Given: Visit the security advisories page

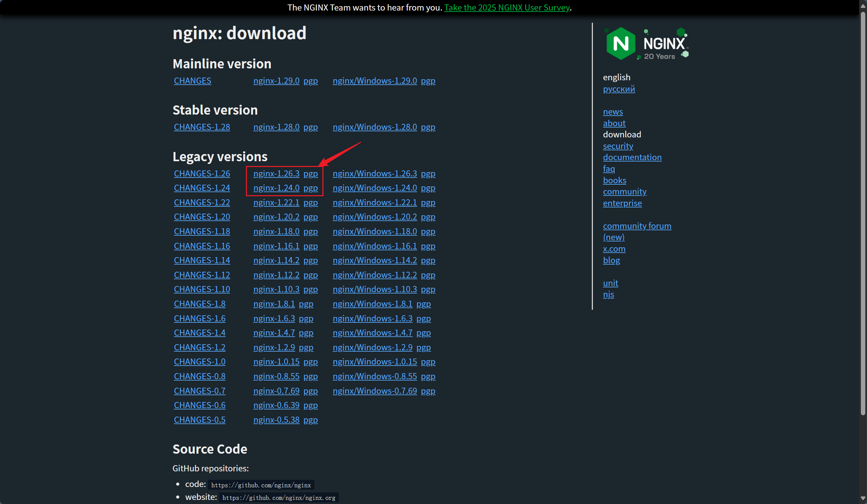Looking at the screenshot, I should pos(618,146).
